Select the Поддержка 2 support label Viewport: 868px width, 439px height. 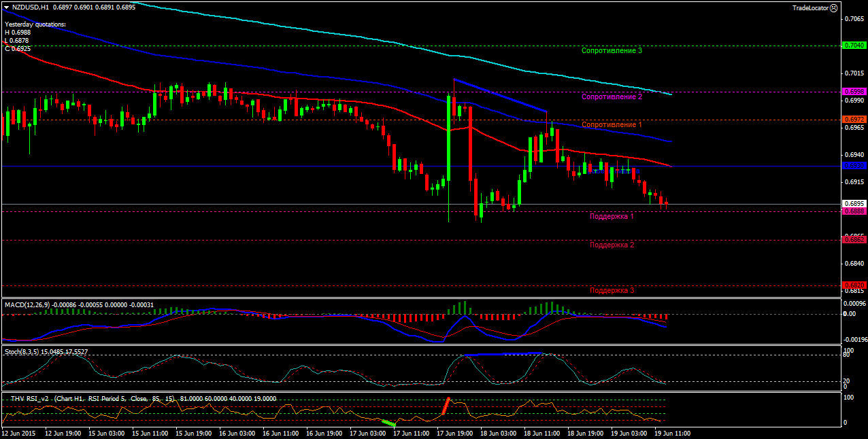coord(612,245)
